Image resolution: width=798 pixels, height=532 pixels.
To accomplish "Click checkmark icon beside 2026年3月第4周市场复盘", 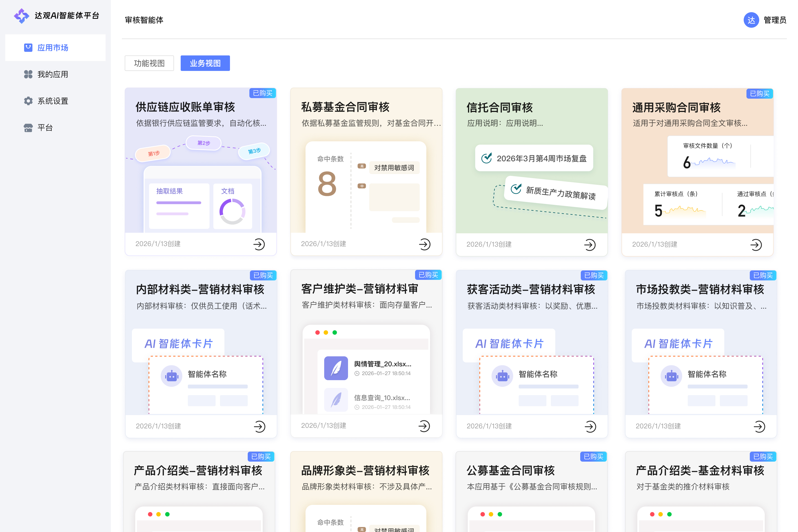I will pyautogui.click(x=487, y=158).
